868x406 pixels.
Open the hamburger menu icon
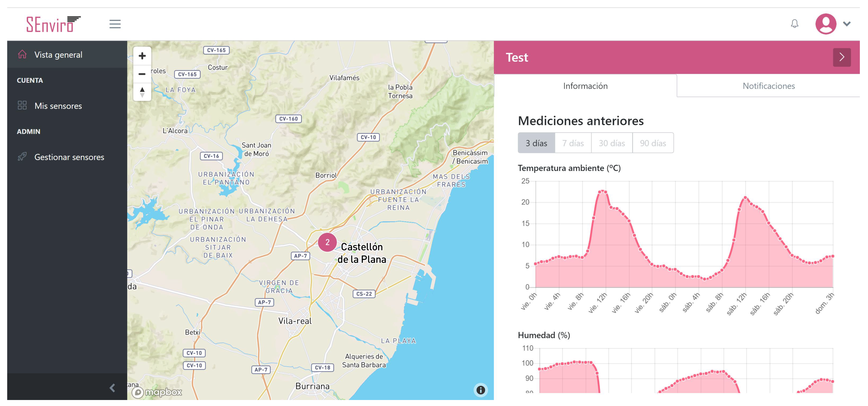point(115,24)
